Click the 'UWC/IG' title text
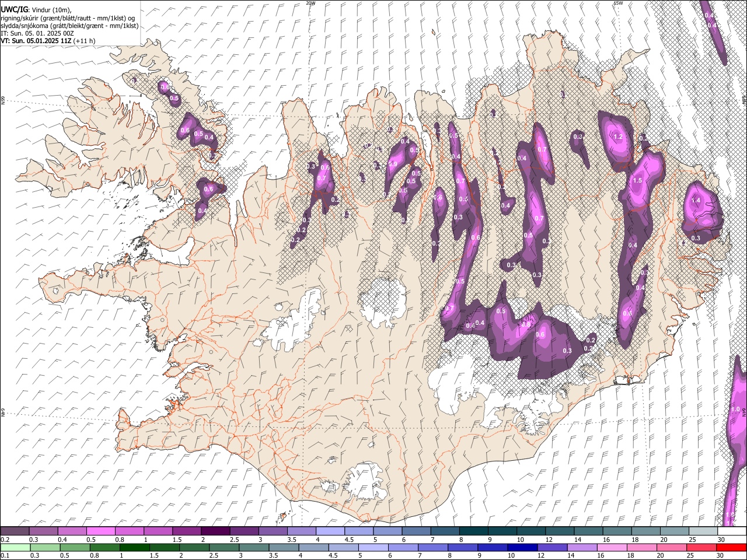 14,9
